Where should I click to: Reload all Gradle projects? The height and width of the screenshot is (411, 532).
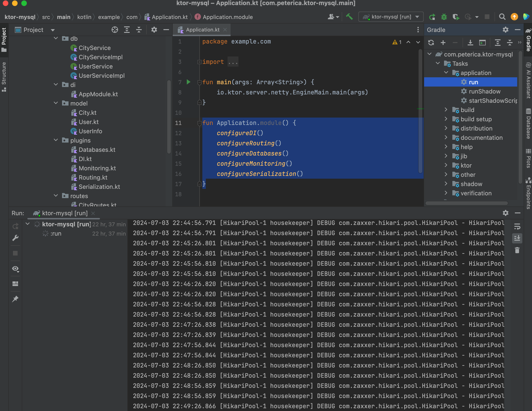pos(431,43)
